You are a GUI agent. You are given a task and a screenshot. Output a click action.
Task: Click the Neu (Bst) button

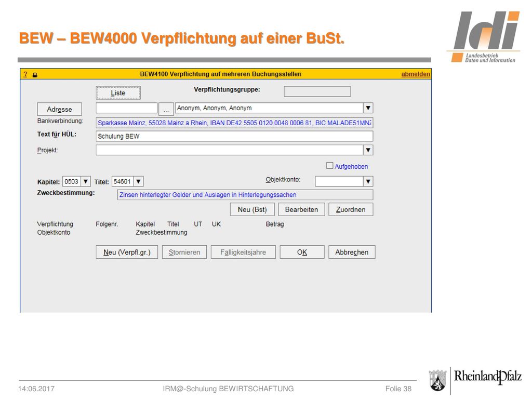[252, 209]
